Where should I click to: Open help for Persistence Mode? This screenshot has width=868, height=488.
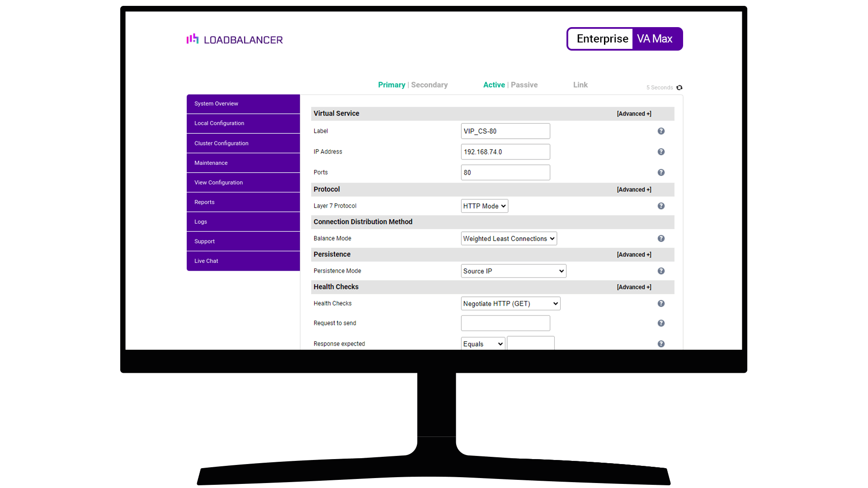pyautogui.click(x=661, y=271)
